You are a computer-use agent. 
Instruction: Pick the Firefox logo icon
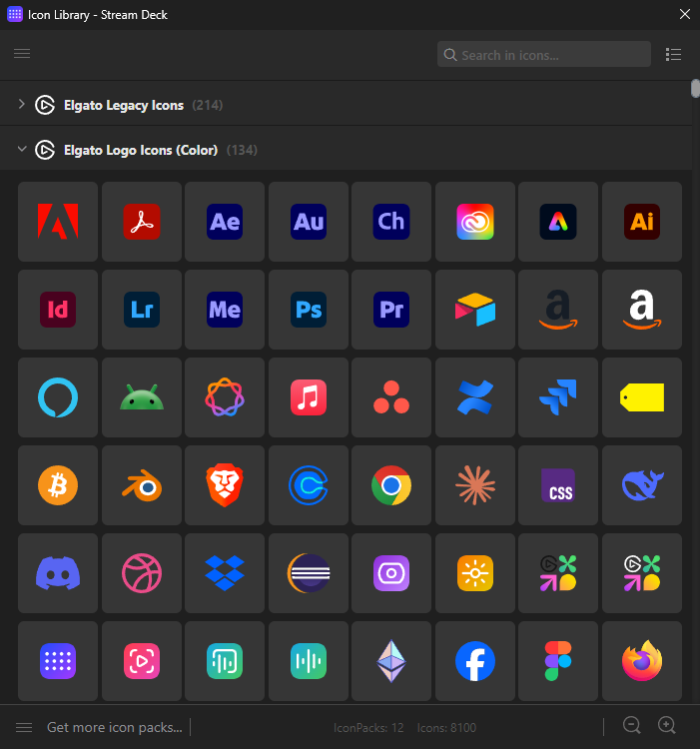pyautogui.click(x=642, y=661)
